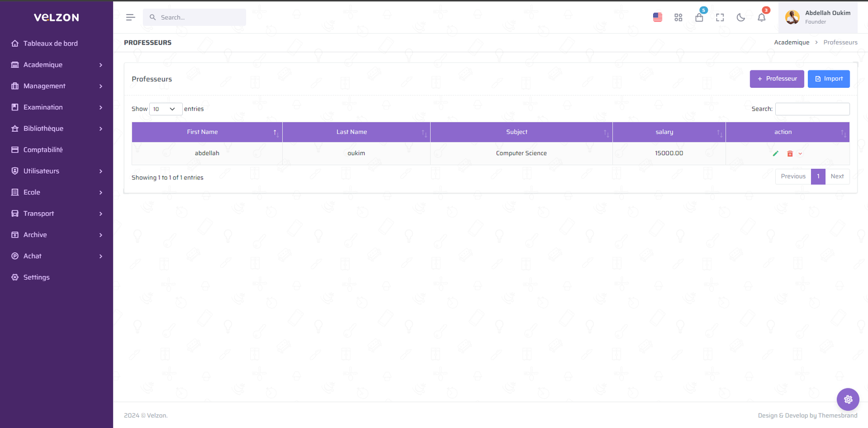Image resolution: width=868 pixels, height=428 pixels.
Task: Click 'Showing 1 to 1 of 1 entries'
Action: pyautogui.click(x=167, y=177)
